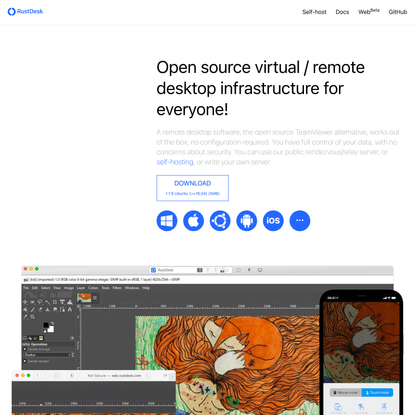The image size is (415, 415).
Task: Click the fox image tab thumbnail in GIMP
Action: 84,297
